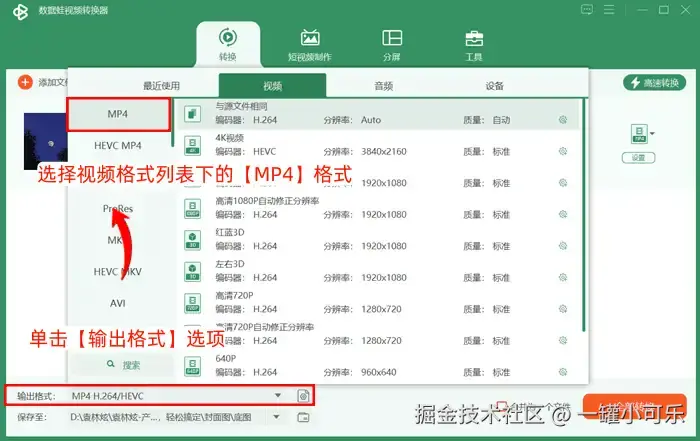Viewport: 700px width, 441px height.
Task: Click the orange add file plus icon
Action: [x=25, y=82]
